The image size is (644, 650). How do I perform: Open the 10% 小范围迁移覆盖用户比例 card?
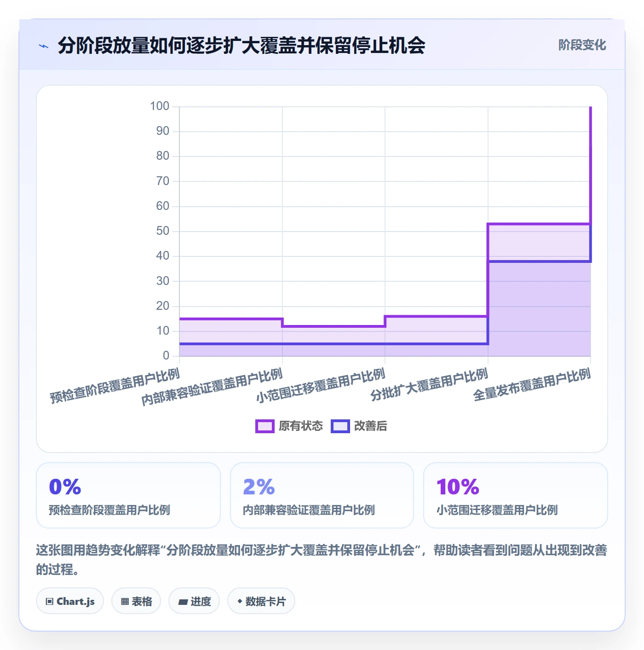516,495
